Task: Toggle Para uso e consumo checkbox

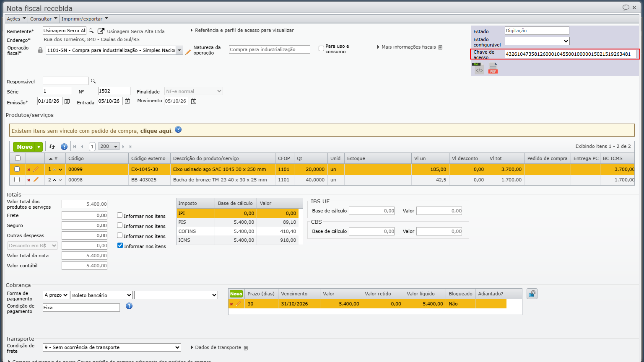Action: (x=321, y=48)
